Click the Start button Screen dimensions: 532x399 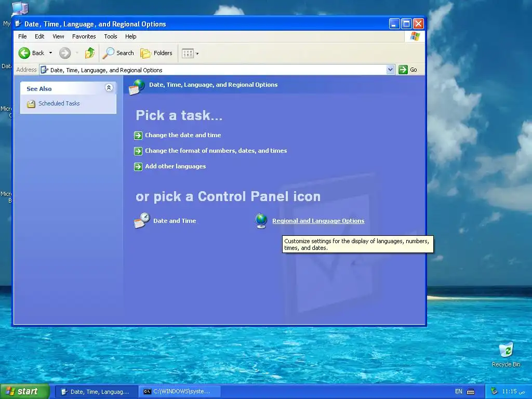pos(25,392)
